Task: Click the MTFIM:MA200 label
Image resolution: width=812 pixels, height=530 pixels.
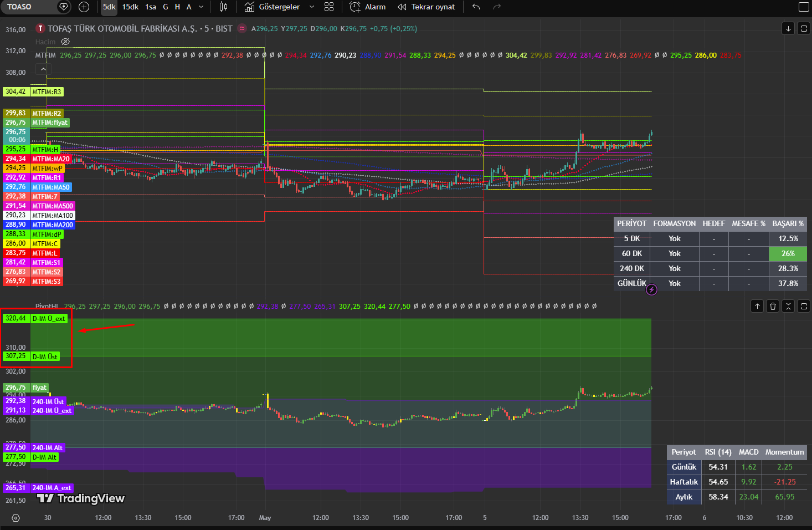Action: (53, 225)
